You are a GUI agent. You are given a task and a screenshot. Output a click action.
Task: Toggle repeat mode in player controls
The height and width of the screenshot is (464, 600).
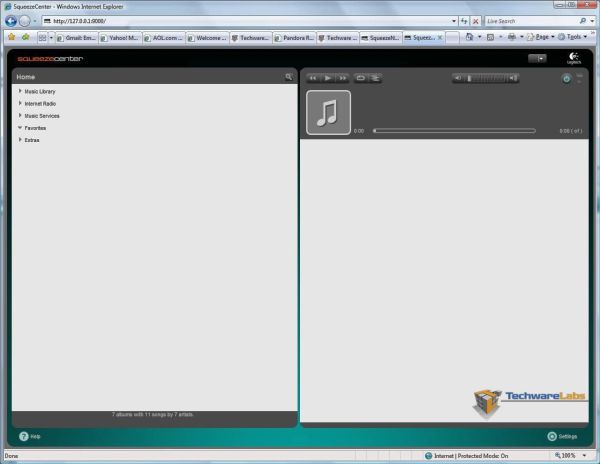point(361,78)
